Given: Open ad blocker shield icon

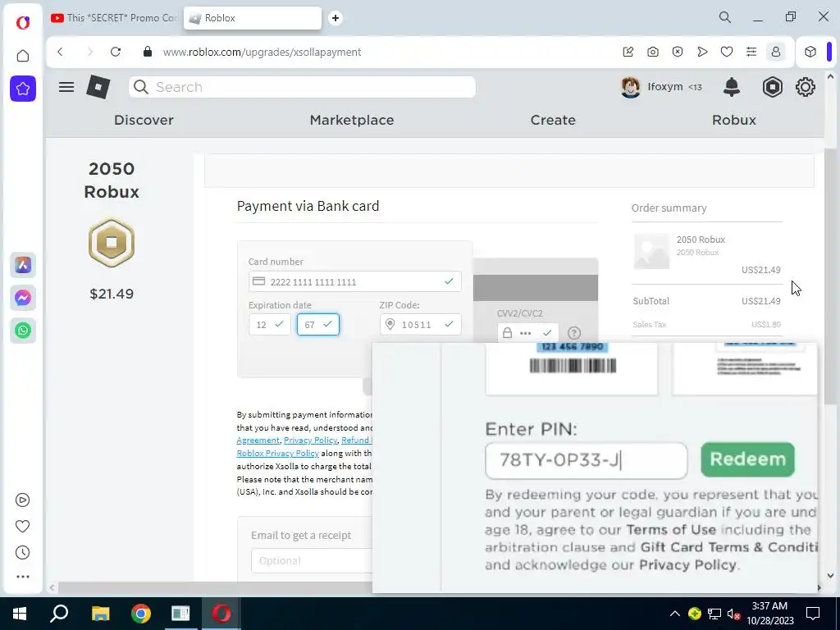Looking at the screenshot, I should point(677,52).
